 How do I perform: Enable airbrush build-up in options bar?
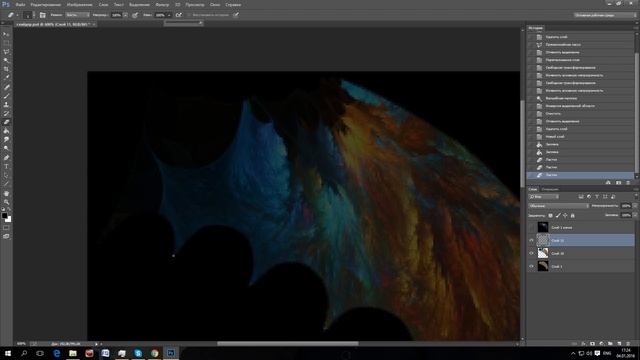(179, 15)
